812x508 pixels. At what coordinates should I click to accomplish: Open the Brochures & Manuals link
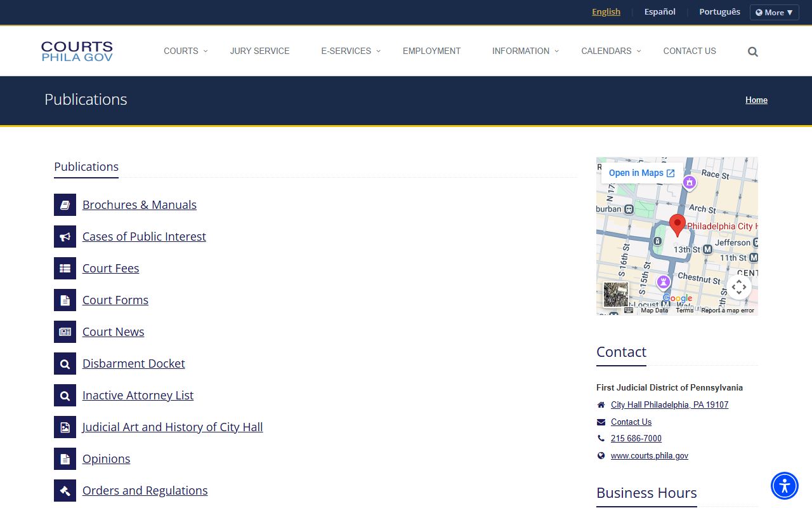pos(140,204)
